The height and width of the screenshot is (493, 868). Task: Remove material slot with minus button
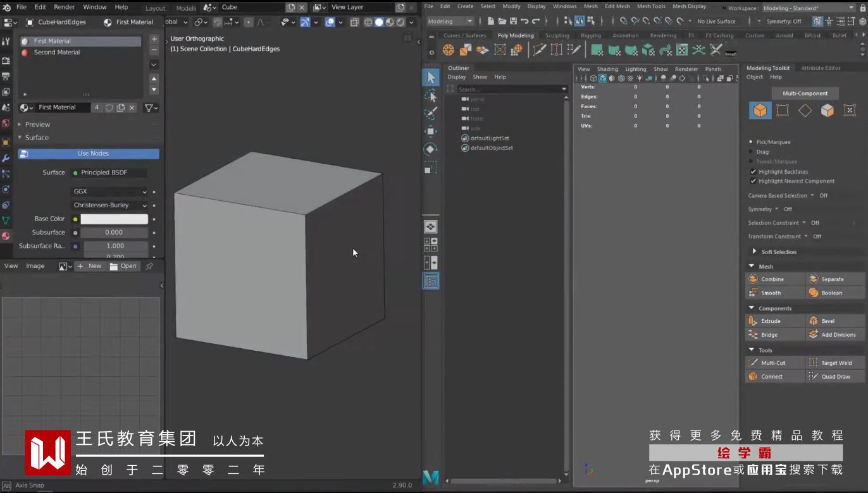click(x=154, y=50)
